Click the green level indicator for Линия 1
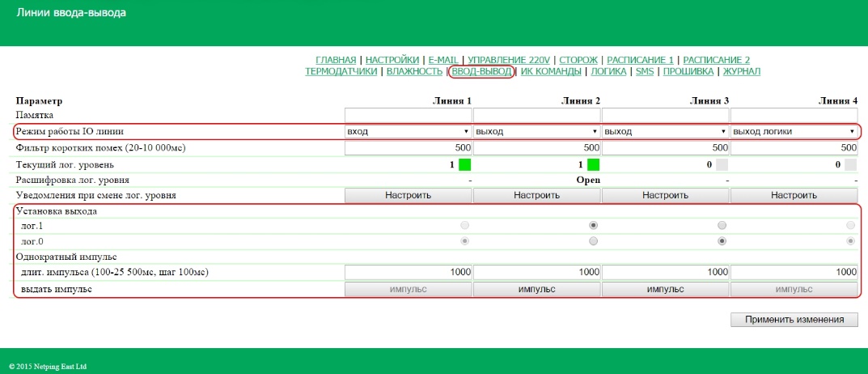 pyautogui.click(x=464, y=164)
